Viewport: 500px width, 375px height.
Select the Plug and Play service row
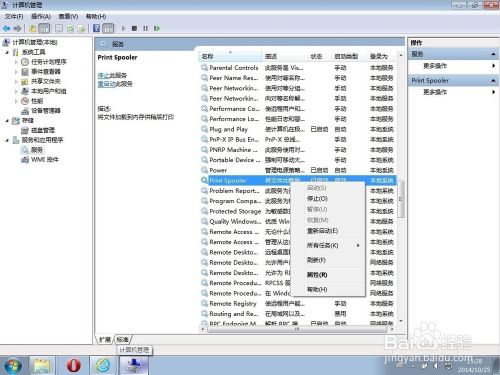(x=297, y=129)
